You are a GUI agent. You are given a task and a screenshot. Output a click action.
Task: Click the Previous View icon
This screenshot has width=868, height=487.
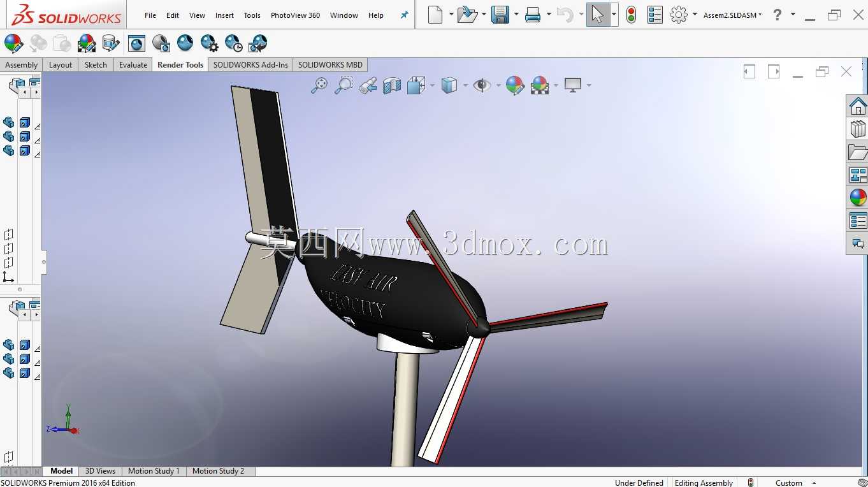click(368, 85)
